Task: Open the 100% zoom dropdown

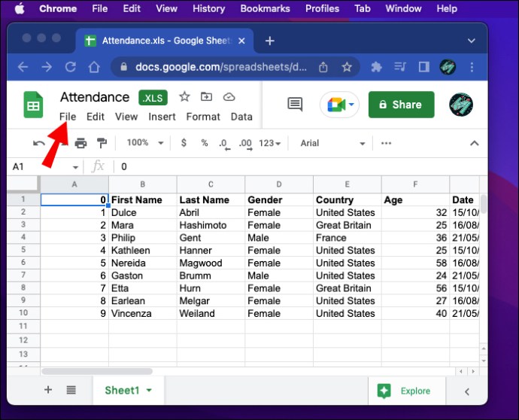Action: [x=145, y=143]
